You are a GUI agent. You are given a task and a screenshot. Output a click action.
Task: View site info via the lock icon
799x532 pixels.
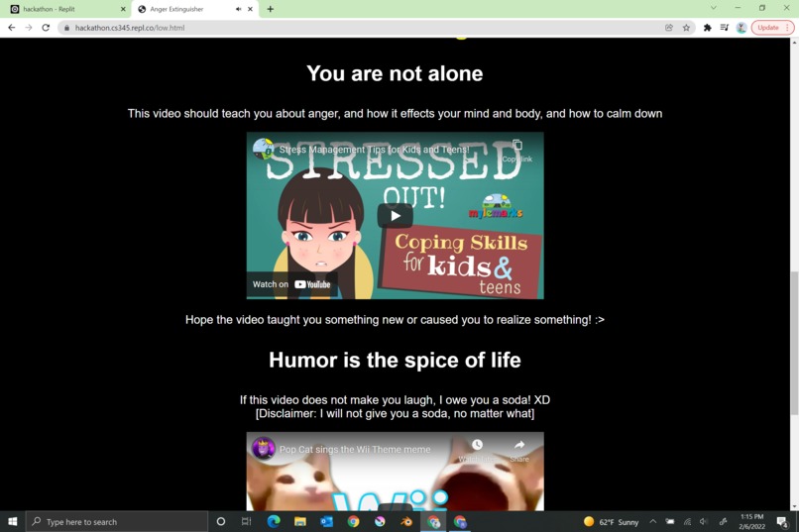(x=66, y=28)
